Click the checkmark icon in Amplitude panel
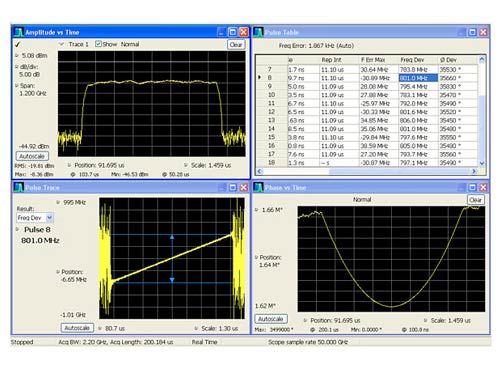The width and height of the screenshot is (500, 375). tap(18, 44)
